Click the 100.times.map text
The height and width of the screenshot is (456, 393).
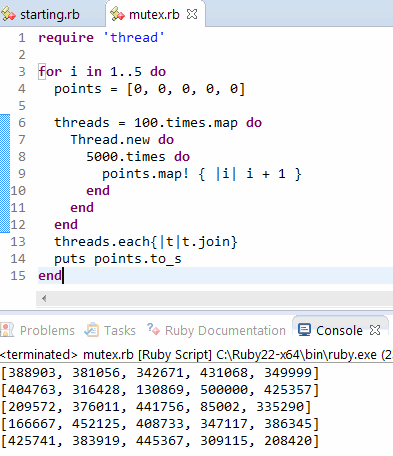pos(186,123)
